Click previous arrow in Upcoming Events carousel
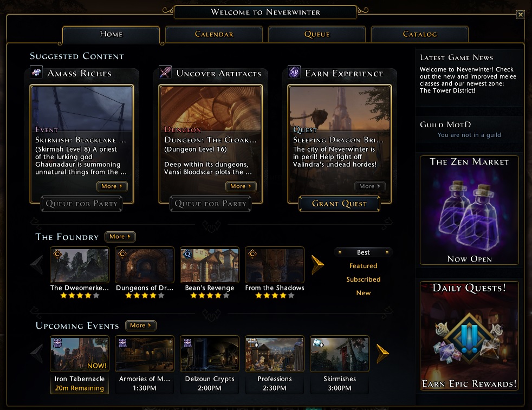 point(37,353)
